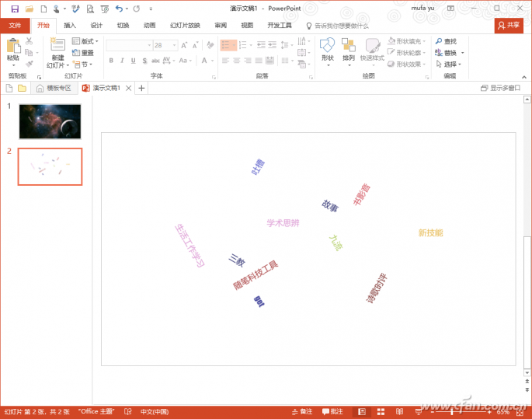Image resolution: width=532 pixels, height=419 pixels.
Task: Decrease the list indent level
Action: (261, 45)
